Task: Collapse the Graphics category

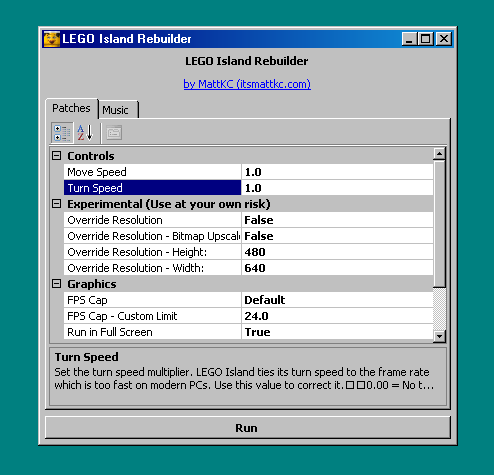Action: [x=57, y=284]
